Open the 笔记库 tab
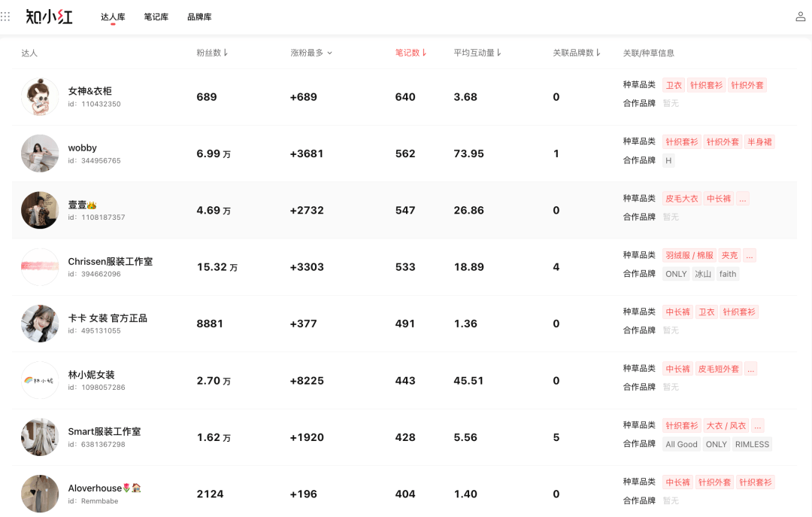 tap(156, 17)
